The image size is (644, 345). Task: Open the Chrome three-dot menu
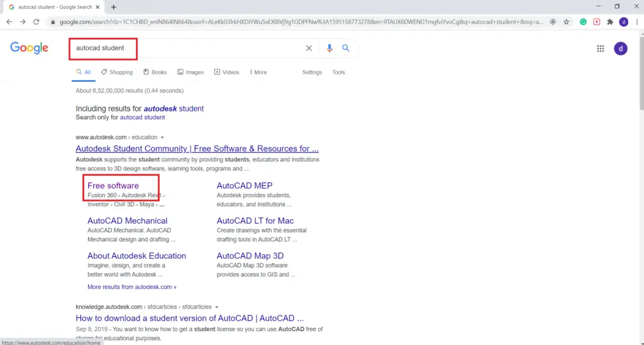pos(637,22)
